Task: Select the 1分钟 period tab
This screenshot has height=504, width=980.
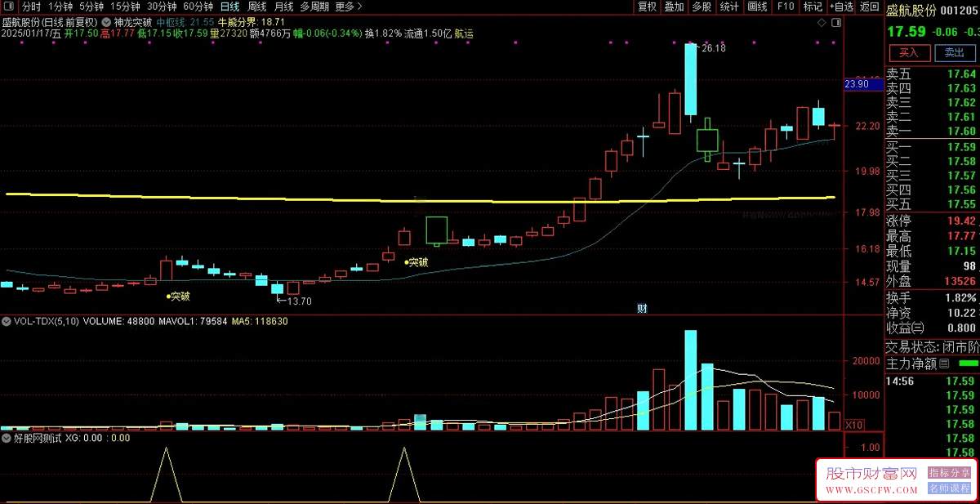Action: 60,7
